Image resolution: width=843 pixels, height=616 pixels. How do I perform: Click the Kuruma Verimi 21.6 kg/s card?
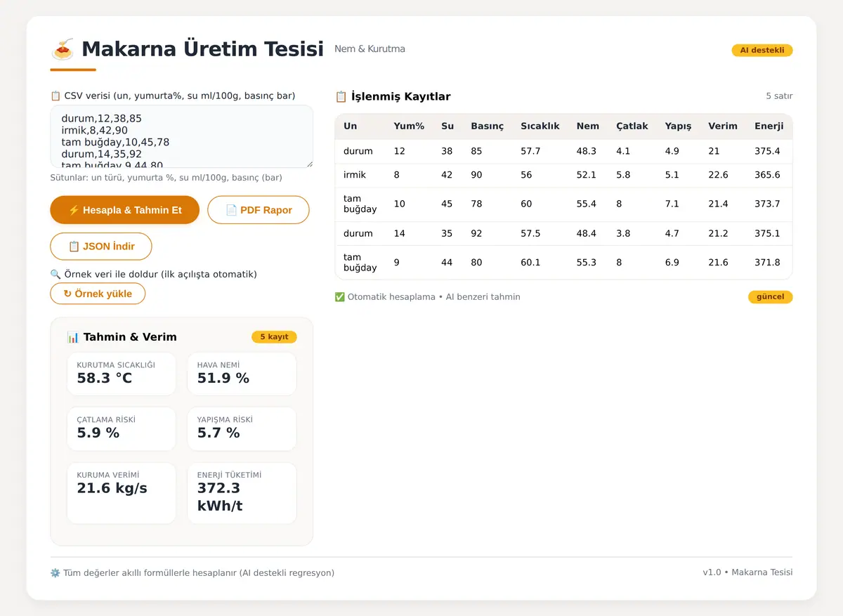click(x=122, y=493)
